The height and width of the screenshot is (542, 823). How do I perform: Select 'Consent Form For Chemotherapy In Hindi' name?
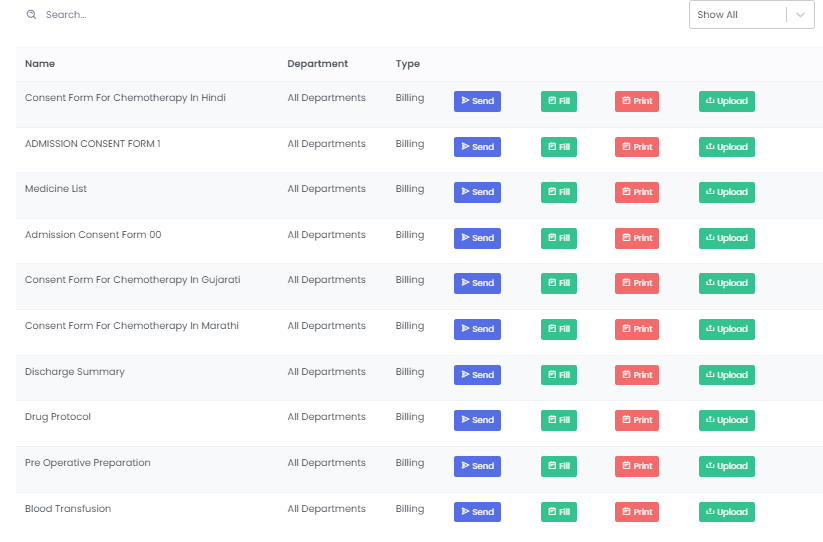click(125, 98)
